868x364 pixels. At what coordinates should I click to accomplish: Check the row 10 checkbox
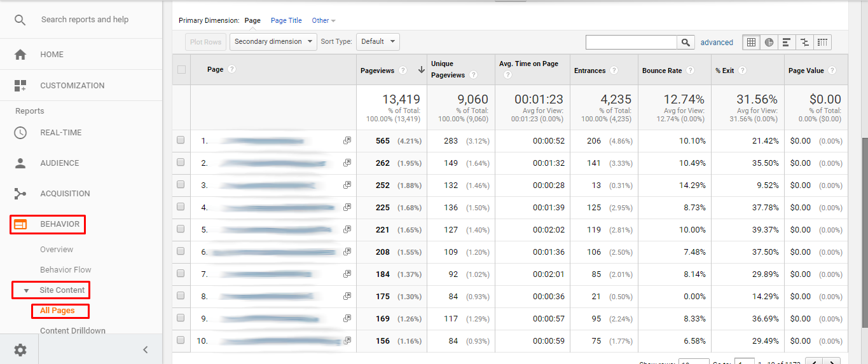click(181, 340)
